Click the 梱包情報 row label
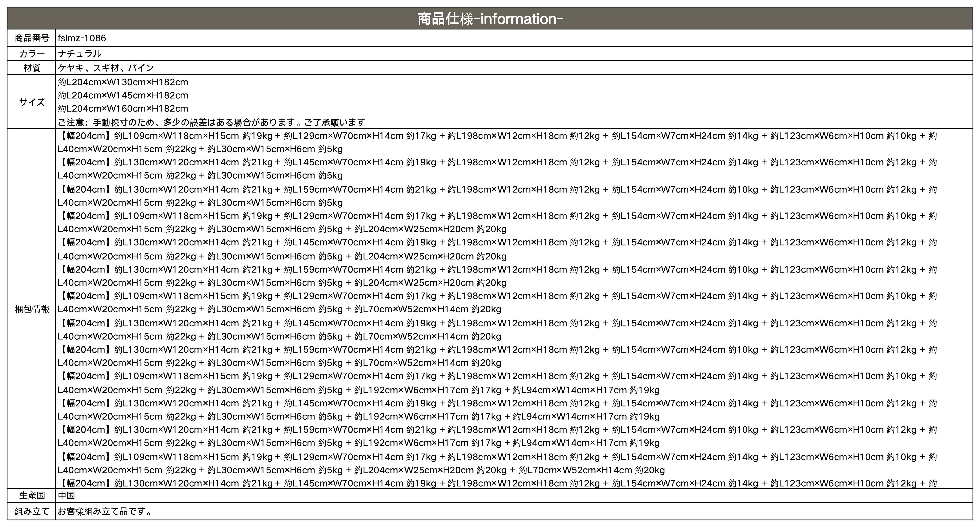The height and width of the screenshot is (527, 980). (x=32, y=309)
